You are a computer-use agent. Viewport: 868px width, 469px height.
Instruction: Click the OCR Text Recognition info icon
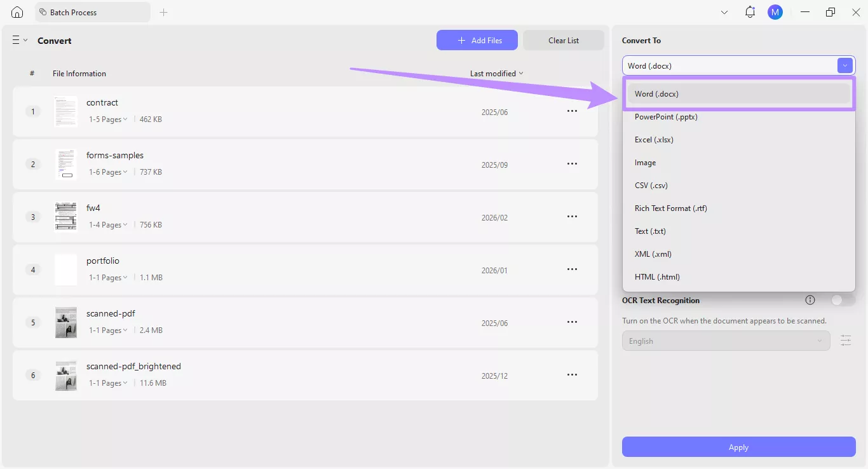pos(810,299)
